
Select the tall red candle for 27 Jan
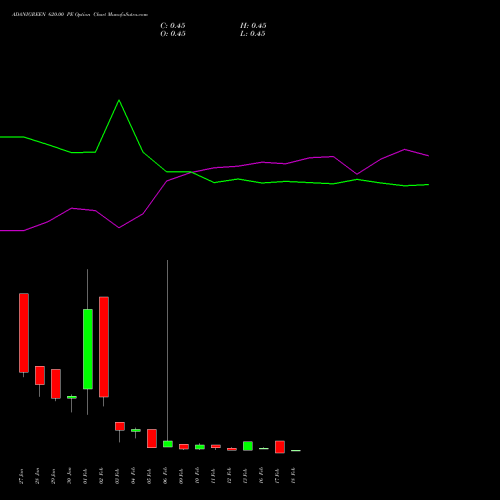pos(24,333)
